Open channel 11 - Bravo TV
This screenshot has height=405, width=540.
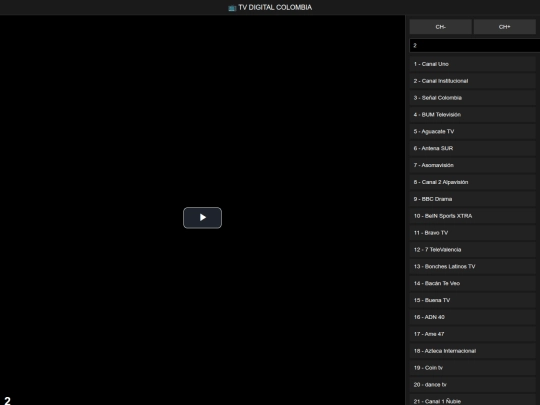coord(472,233)
